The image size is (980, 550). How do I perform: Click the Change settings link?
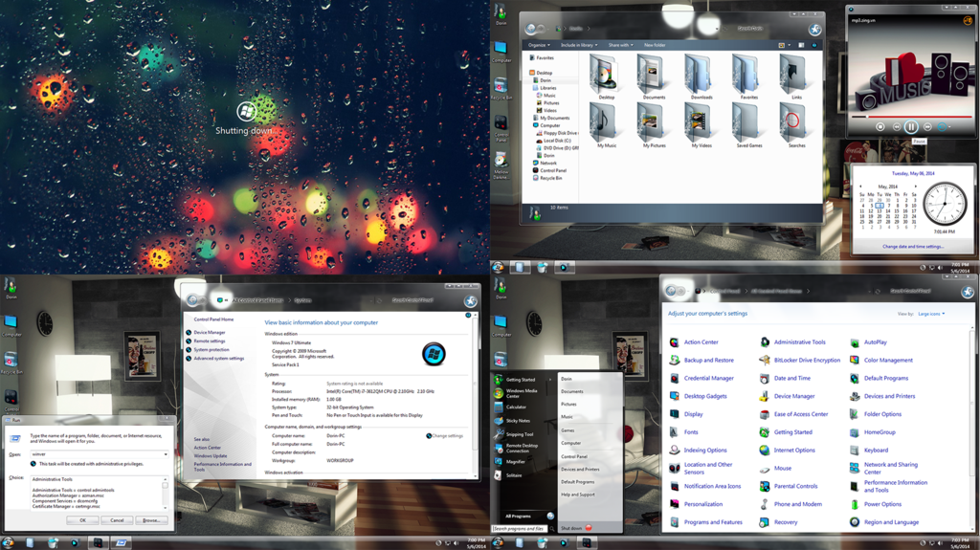coord(448,435)
